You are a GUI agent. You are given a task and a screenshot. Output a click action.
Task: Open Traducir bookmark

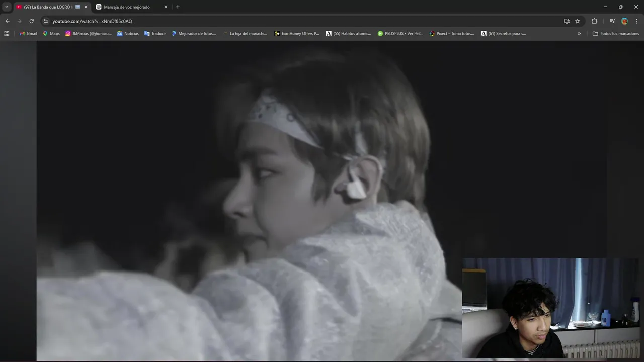[x=155, y=34]
